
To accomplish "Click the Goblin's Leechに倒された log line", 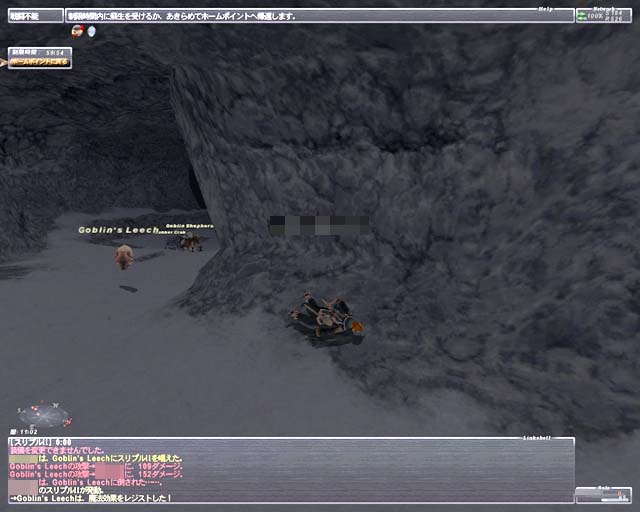I will [86, 483].
